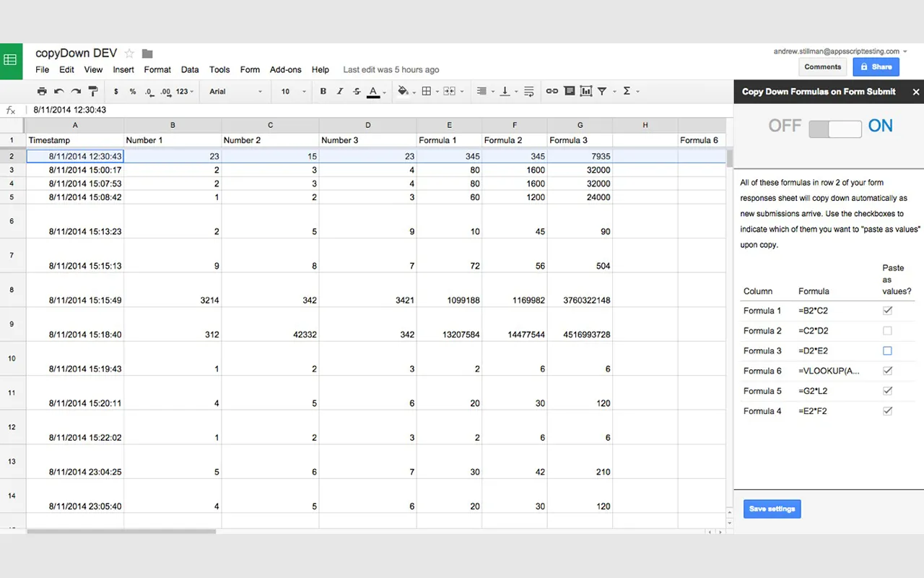Insert a chart
Image resolution: width=924 pixels, height=578 pixels.
pyautogui.click(x=585, y=91)
